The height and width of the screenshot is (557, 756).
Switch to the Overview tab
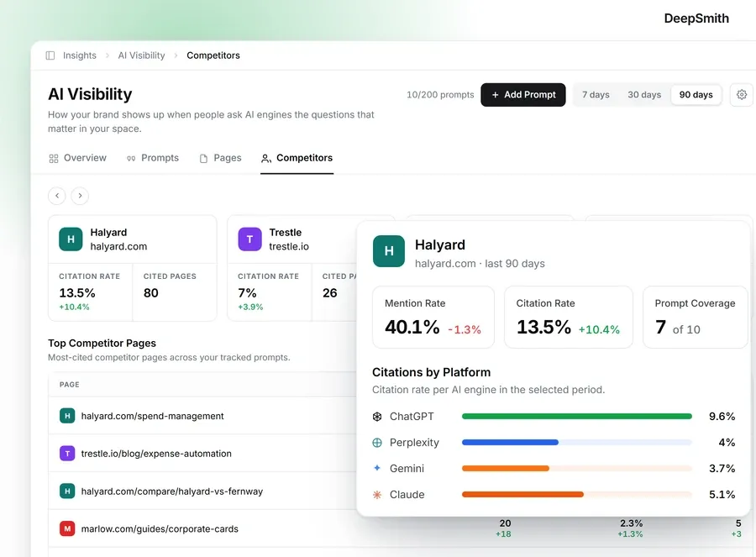coord(77,158)
